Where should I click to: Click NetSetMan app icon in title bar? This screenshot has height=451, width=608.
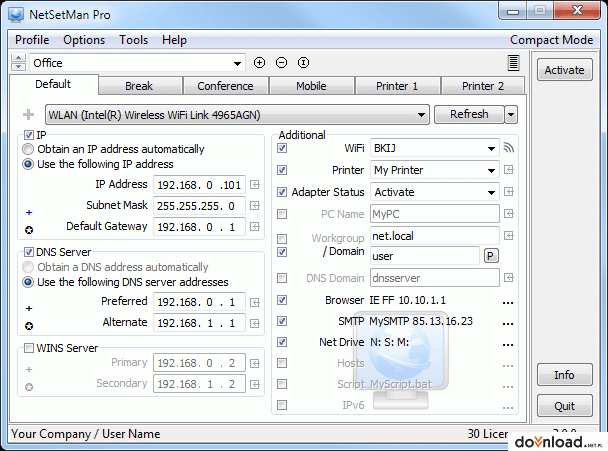tap(16, 14)
